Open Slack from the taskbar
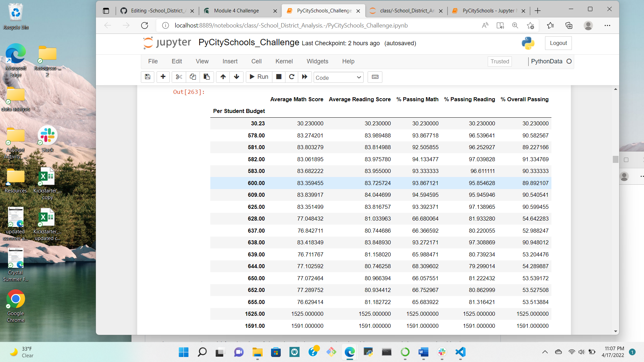Screen dimensions: 644x362 (442, 352)
